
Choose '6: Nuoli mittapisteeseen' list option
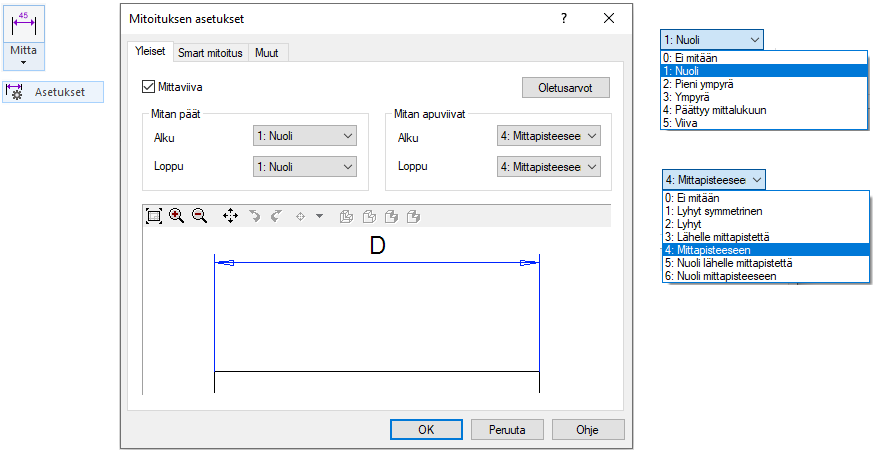point(719,276)
